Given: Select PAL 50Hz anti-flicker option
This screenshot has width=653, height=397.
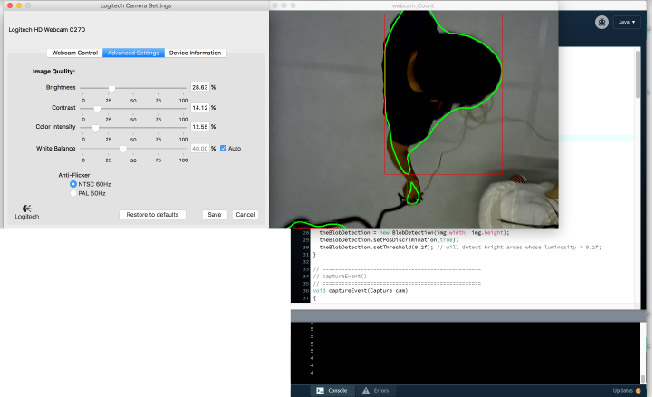Looking at the screenshot, I should click(73, 193).
